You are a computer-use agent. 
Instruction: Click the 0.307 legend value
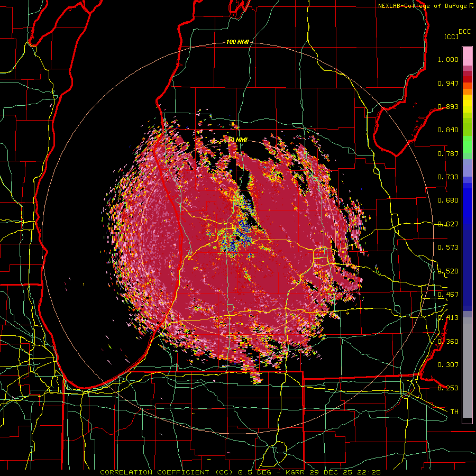click(448, 364)
